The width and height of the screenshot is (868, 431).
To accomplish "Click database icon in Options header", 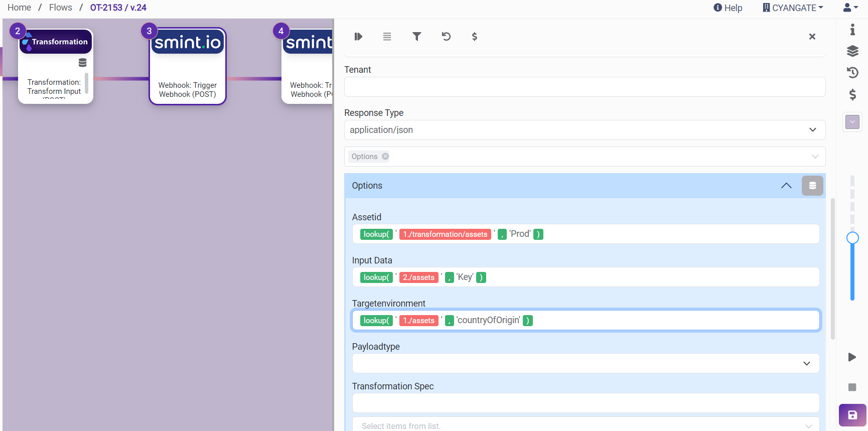I will tap(812, 186).
